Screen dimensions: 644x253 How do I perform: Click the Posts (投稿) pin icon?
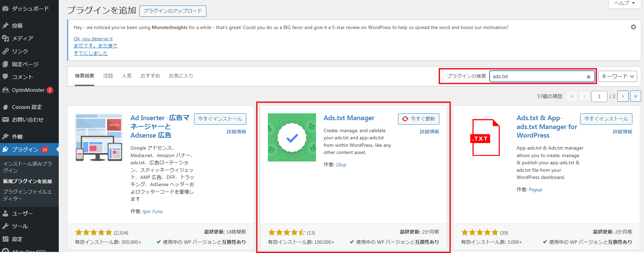tap(5, 26)
